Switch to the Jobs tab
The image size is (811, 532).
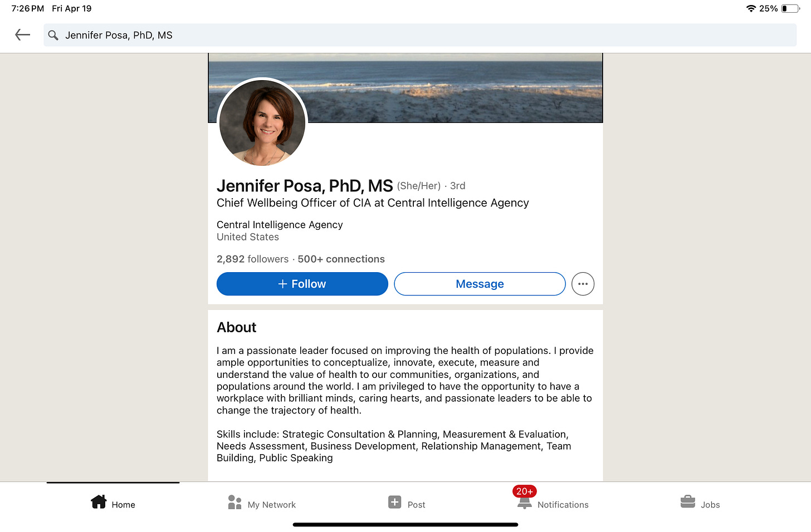click(x=700, y=504)
